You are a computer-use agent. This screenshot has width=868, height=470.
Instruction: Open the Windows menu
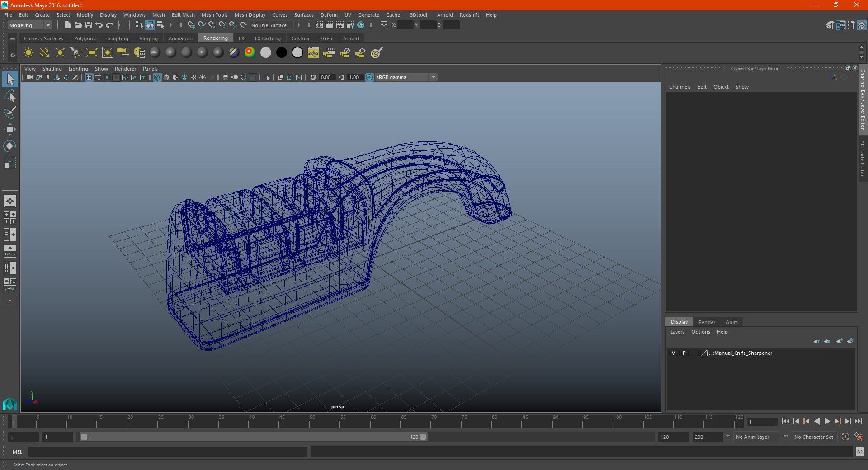tap(134, 15)
